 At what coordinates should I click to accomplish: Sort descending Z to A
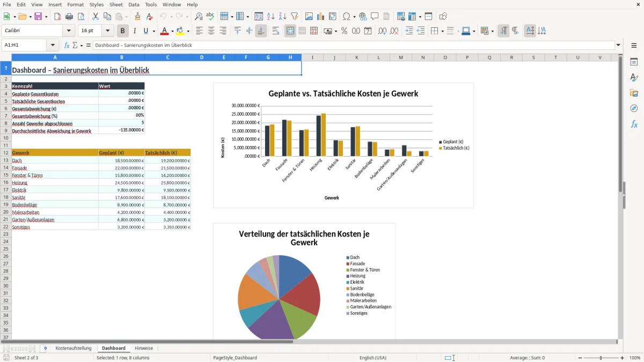[283, 17]
